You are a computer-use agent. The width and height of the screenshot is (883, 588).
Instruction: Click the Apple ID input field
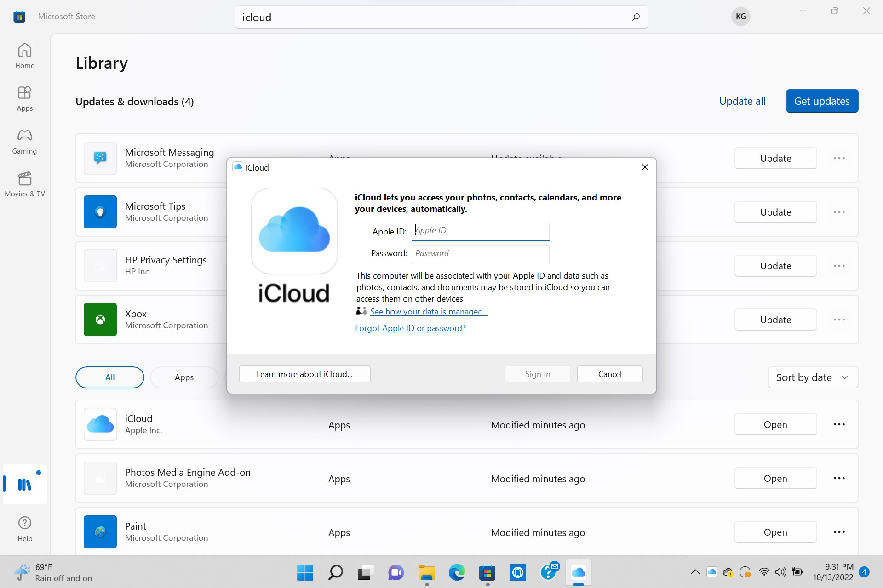(x=480, y=231)
